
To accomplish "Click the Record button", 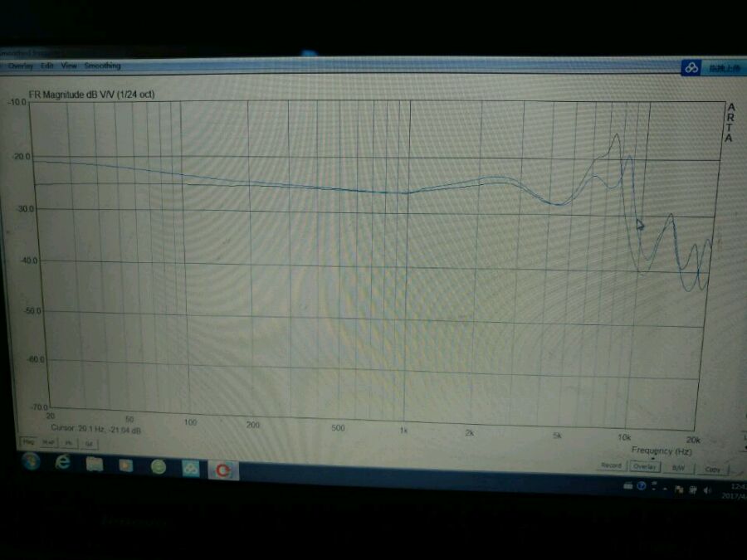I will pyautogui.click(x=611, y=465).
